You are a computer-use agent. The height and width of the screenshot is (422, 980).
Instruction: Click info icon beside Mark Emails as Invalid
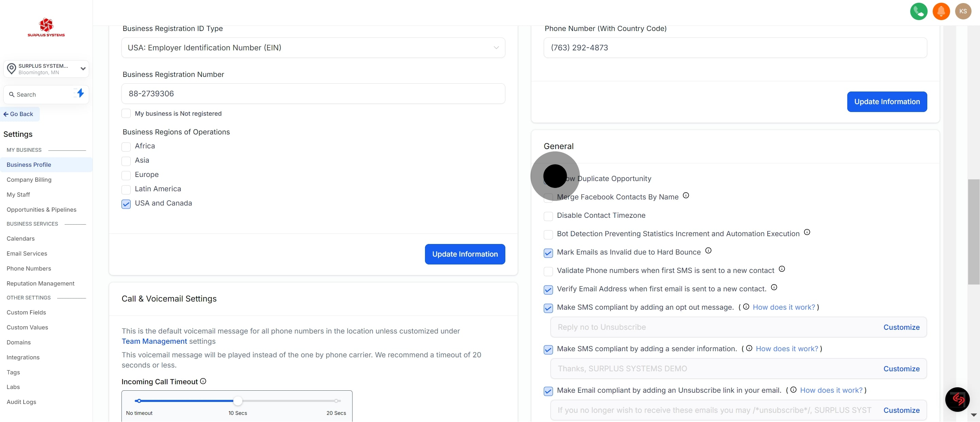708,251
